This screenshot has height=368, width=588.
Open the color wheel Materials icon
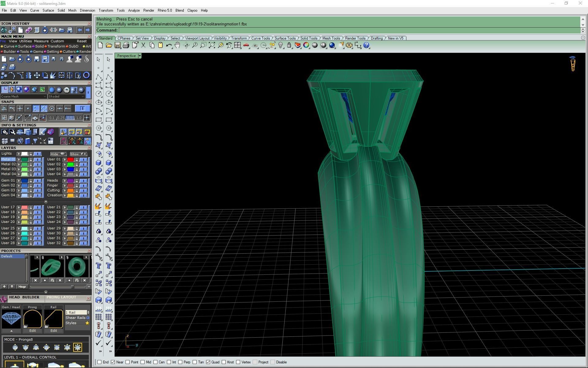click(x=306, y=45)
